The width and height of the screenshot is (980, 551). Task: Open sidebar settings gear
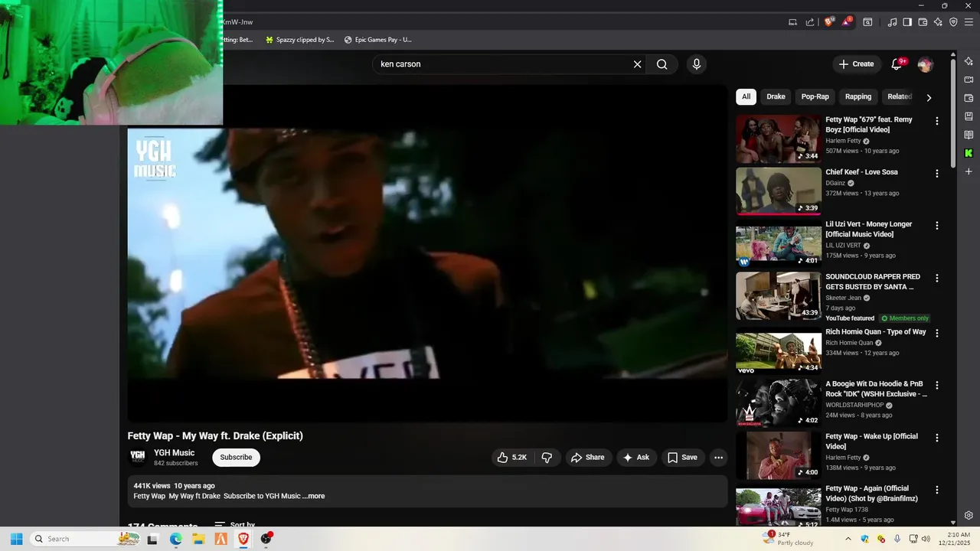[x=969, y=516]
